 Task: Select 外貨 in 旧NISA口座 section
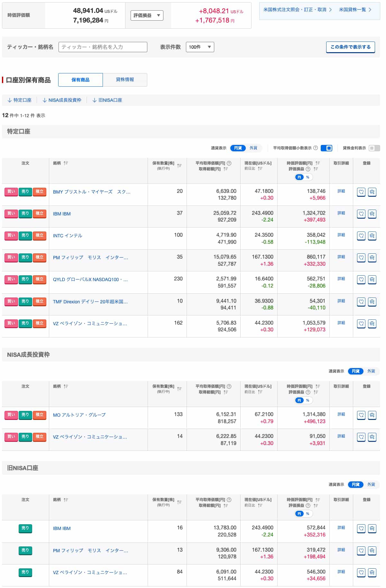tap(371, 485)
